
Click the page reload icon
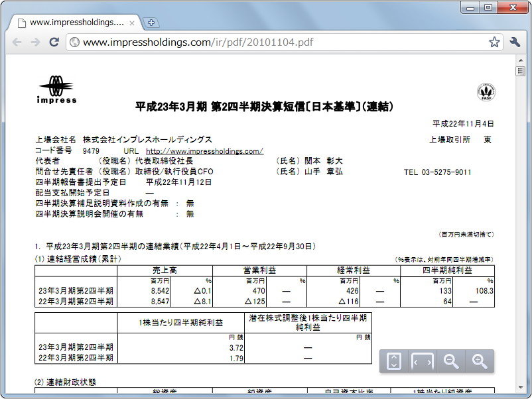point(55,41)
